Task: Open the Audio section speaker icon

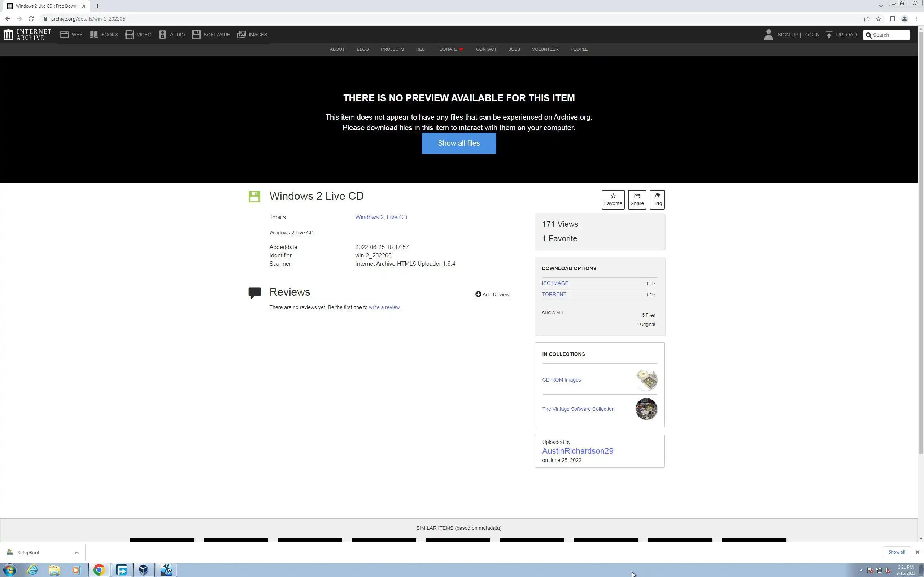Action: point(162,35)
